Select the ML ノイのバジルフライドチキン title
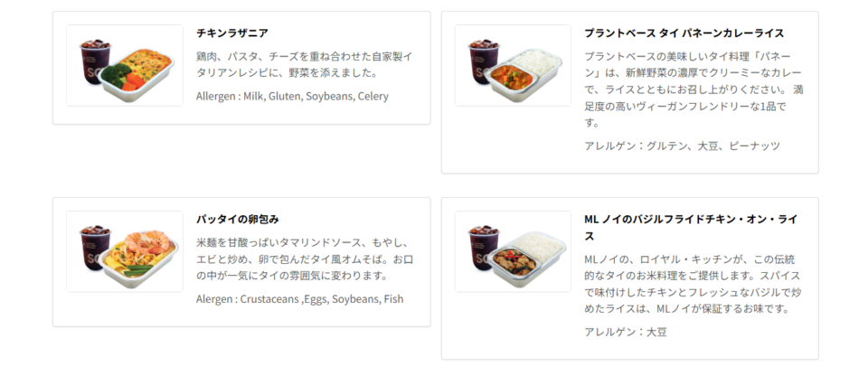 (692, 227)
